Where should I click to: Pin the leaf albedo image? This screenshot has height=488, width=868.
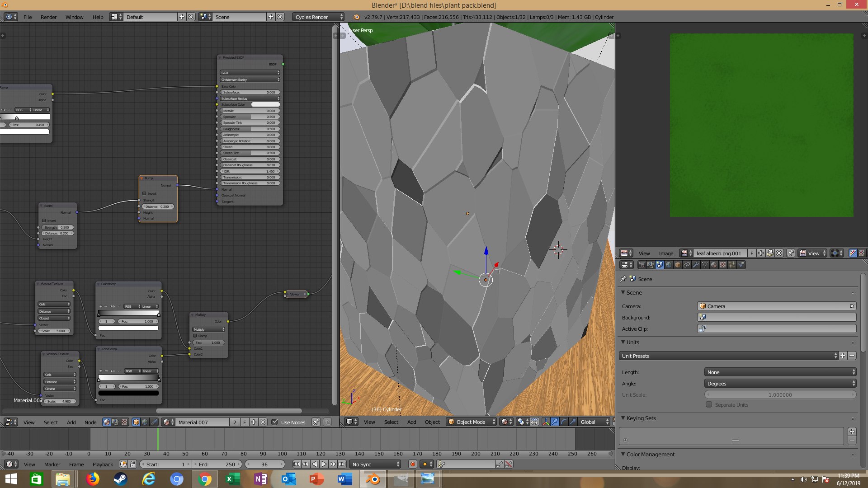pyautogui.click(x=790, y=253)
